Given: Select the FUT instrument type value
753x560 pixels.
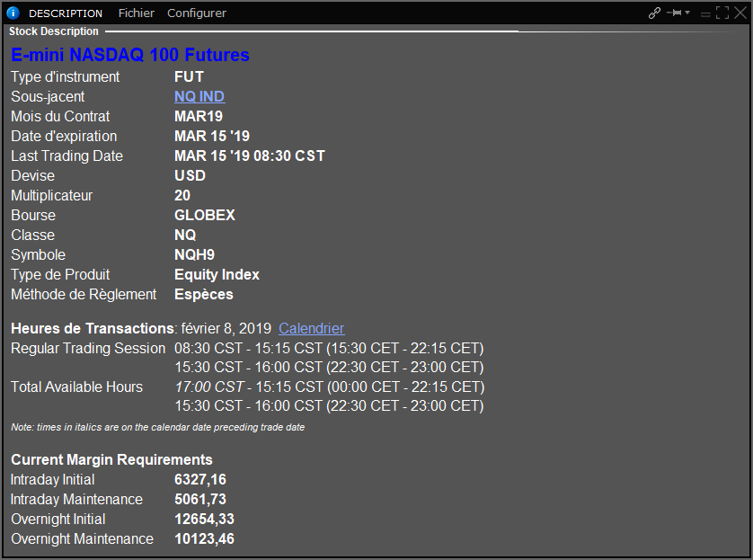Looking at the screenshot, I should coord(189,76).
